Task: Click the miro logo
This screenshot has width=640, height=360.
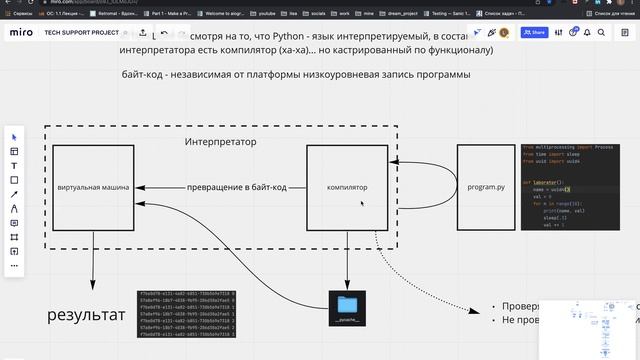Action: click(21, 32)
